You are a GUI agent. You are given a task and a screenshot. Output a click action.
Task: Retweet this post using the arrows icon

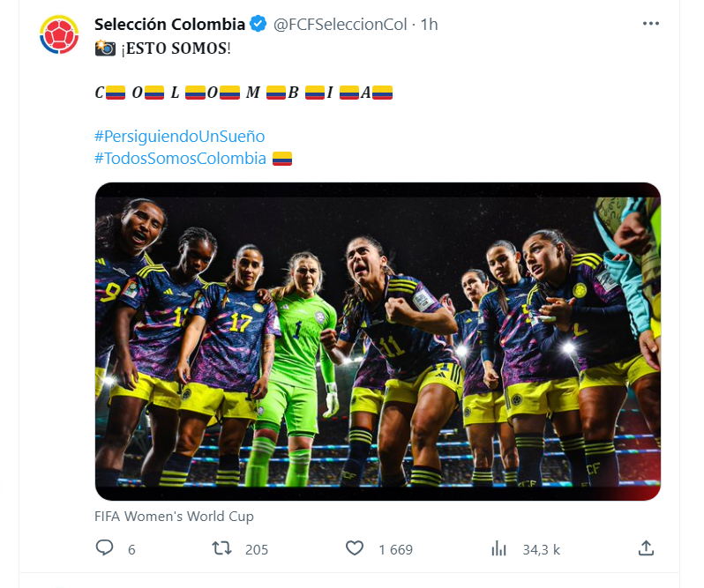(x=222, y=548)
